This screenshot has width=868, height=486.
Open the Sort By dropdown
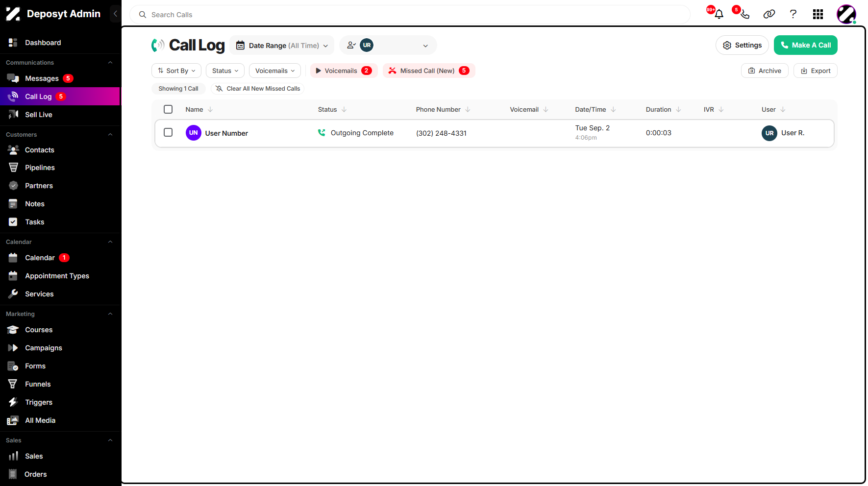[x=176, y=71]
